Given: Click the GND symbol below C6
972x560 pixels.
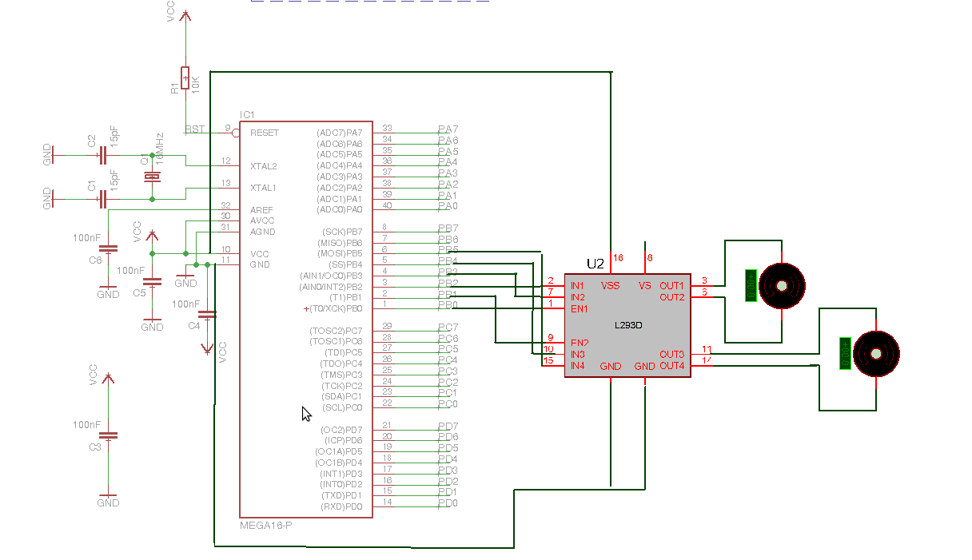Looking at the screenshot, I should coord(109,292).
